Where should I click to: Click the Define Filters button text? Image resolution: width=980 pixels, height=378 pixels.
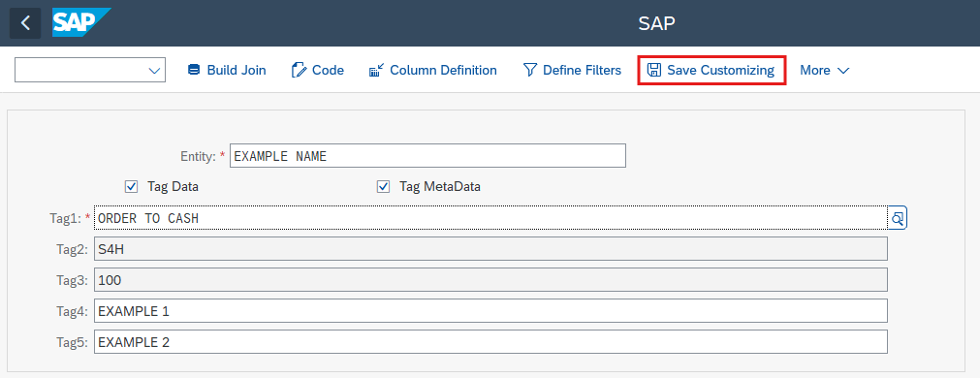pos(582,70)
